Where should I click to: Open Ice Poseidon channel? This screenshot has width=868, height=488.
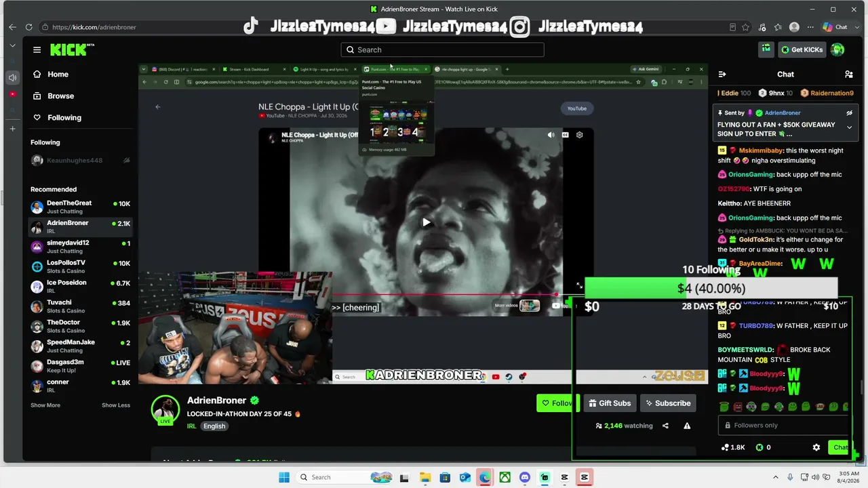pyautogui.click(x=81, y=286)
